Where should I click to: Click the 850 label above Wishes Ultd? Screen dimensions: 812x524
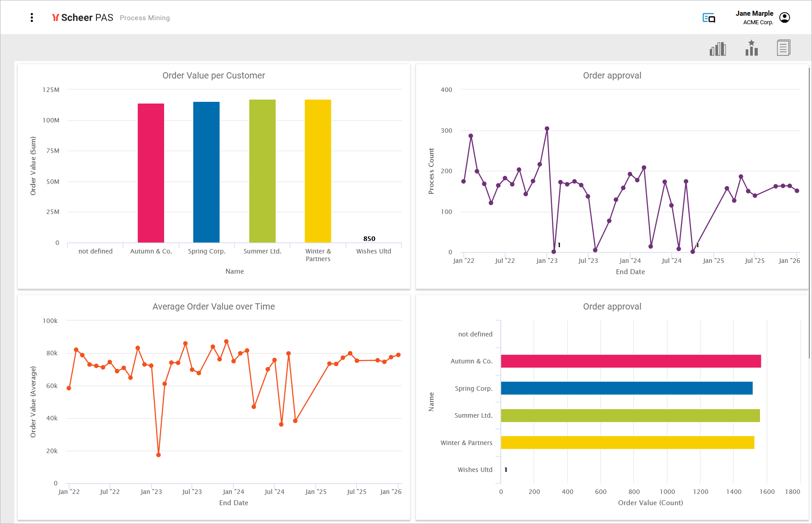369,239
